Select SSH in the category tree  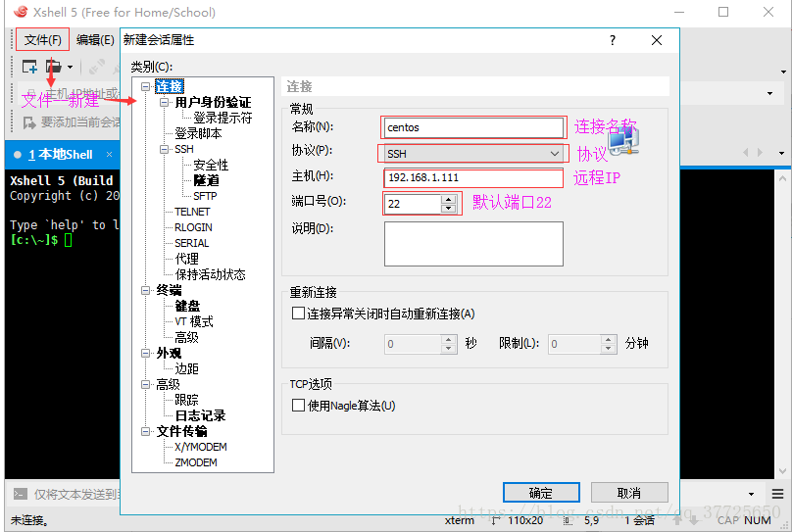(184, 149)
